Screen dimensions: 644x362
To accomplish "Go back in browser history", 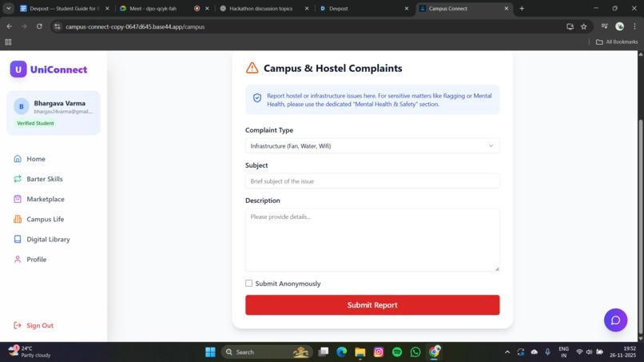I will coord(9,26).
